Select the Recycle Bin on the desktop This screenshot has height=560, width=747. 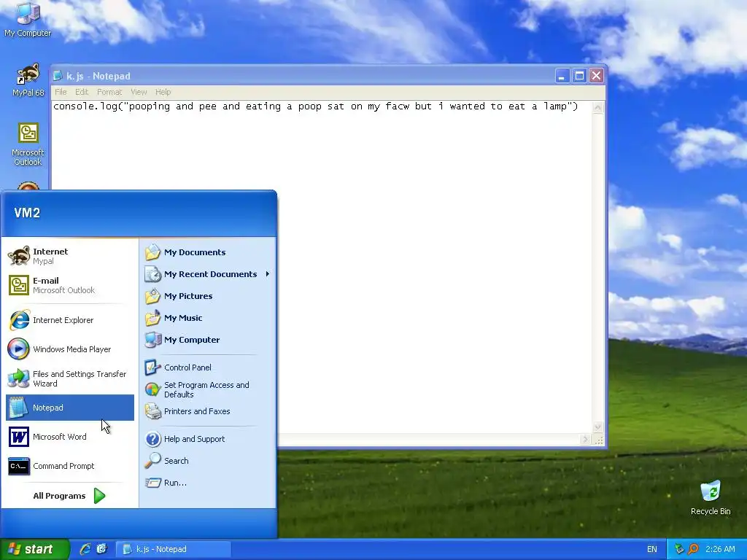pos(711,497)
